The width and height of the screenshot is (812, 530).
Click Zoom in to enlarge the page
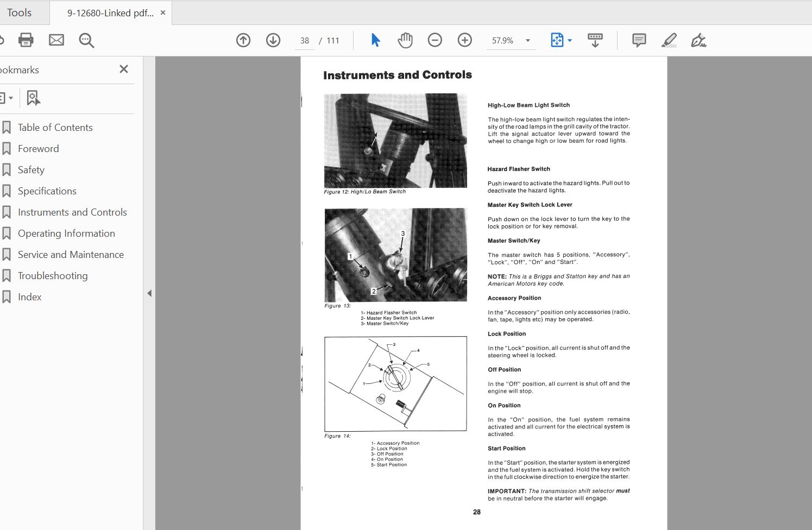tap(464, 40)
